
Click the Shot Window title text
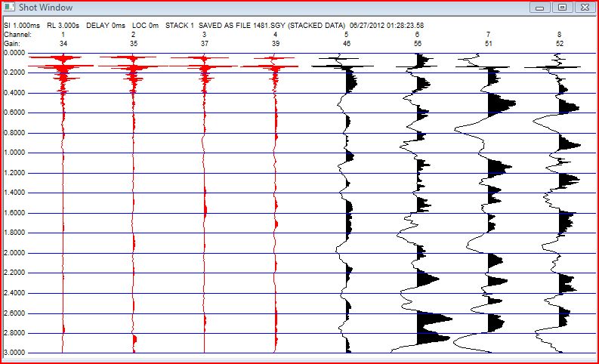pos(45,8)
